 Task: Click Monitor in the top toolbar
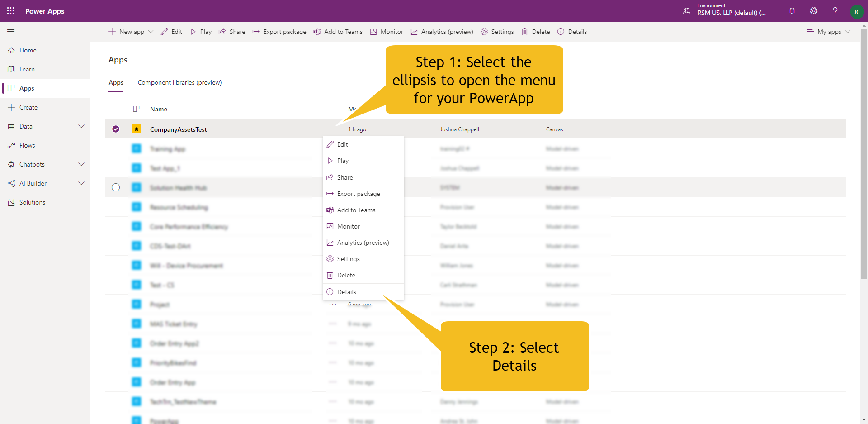coord(387,32)
